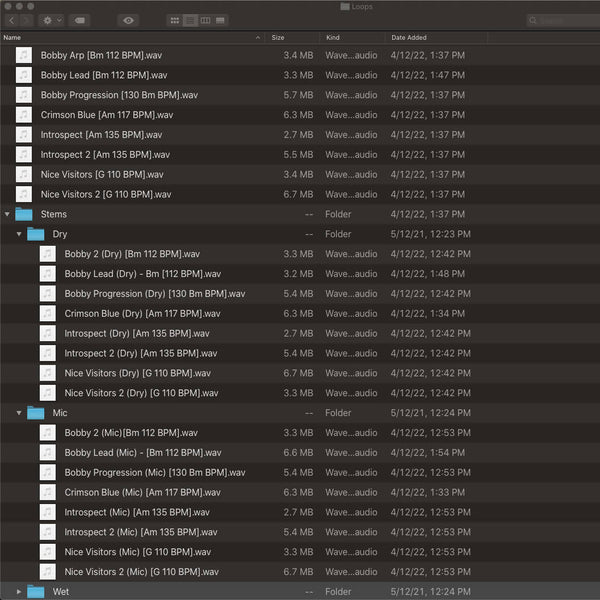Sort by the Kind column header
600x600 pixels.
350,37
